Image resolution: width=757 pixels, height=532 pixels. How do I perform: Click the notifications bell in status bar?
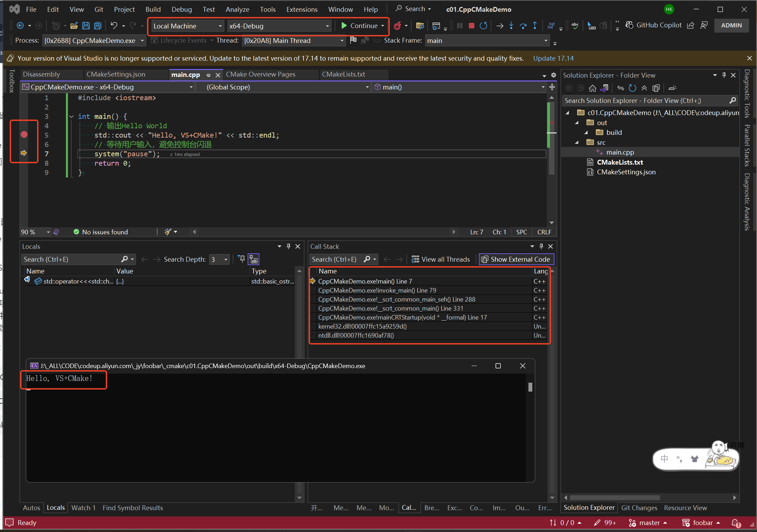click(x=735, y=523)
